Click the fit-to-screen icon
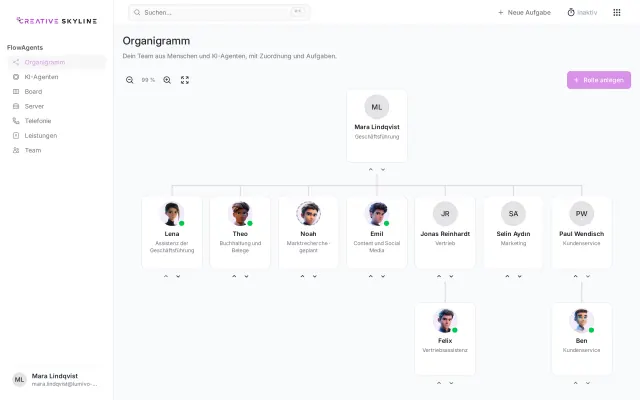Image resolution: width=640 pixels, height=400 pixels. pyautogui.click(x=185, y=80)
